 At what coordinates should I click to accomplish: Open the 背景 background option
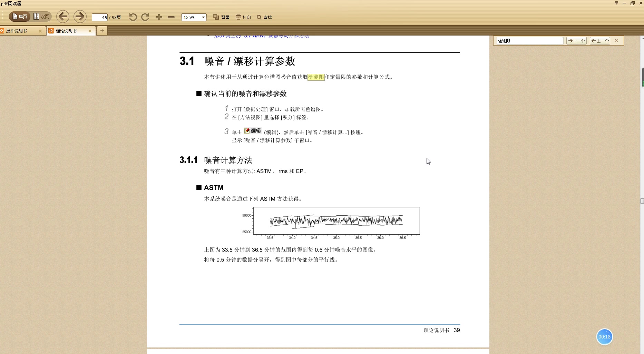pyautogui.click(x=221, y=17)
